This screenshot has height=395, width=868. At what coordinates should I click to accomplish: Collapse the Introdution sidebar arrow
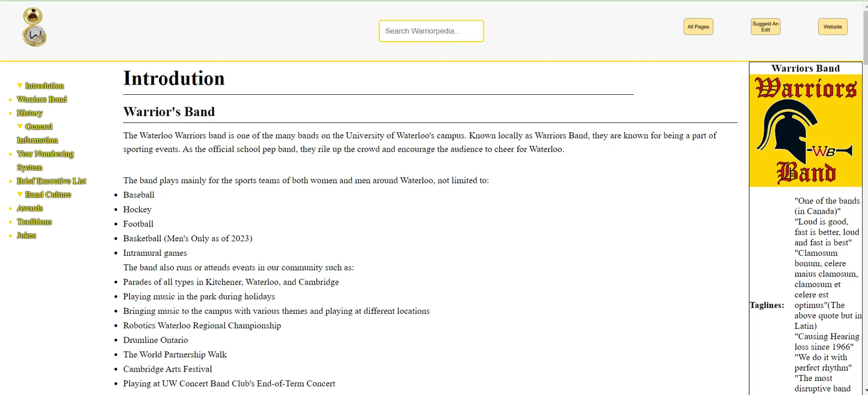coord(20,86)
